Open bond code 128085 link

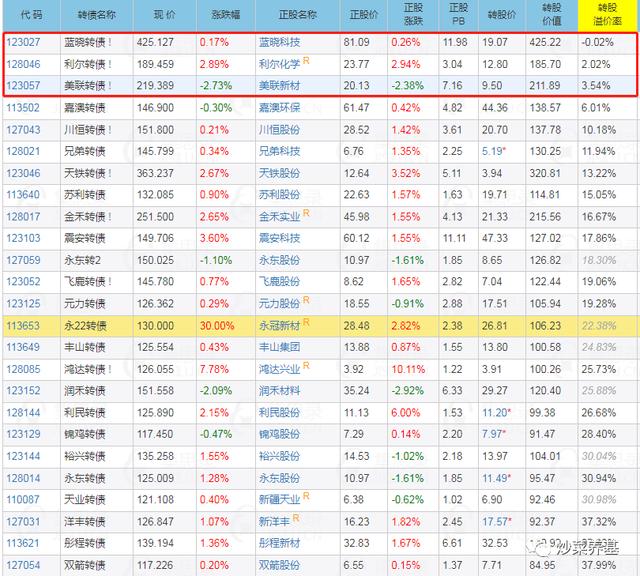coord(23,369)
